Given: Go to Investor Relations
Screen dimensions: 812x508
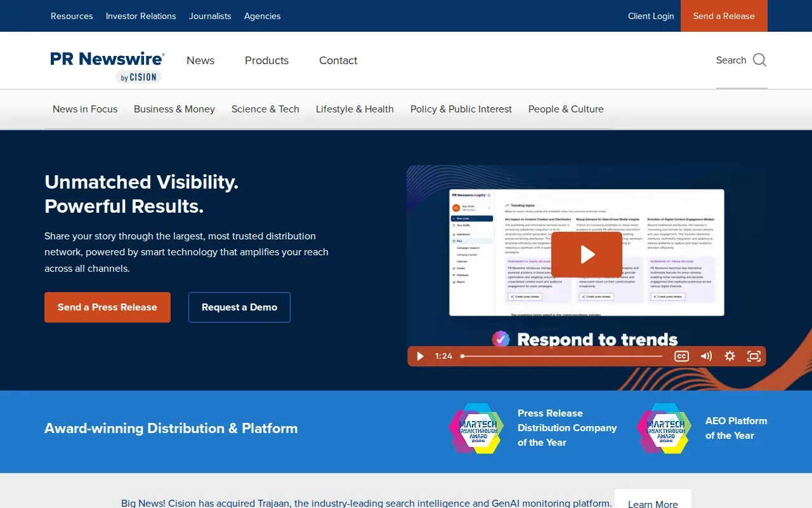Looking at the screenshot, I should click(x=141, y=16).
